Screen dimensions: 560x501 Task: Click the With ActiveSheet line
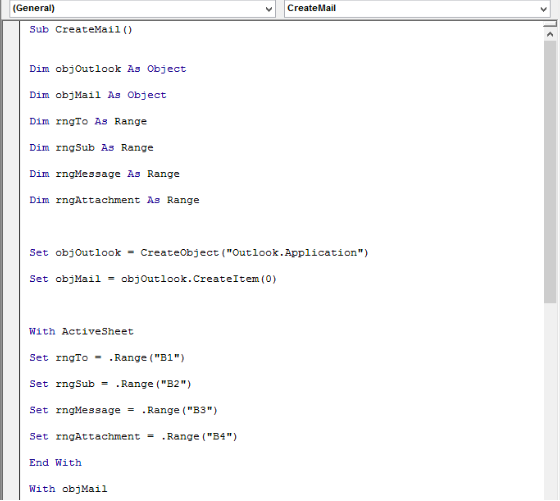[x=81, y=331]
